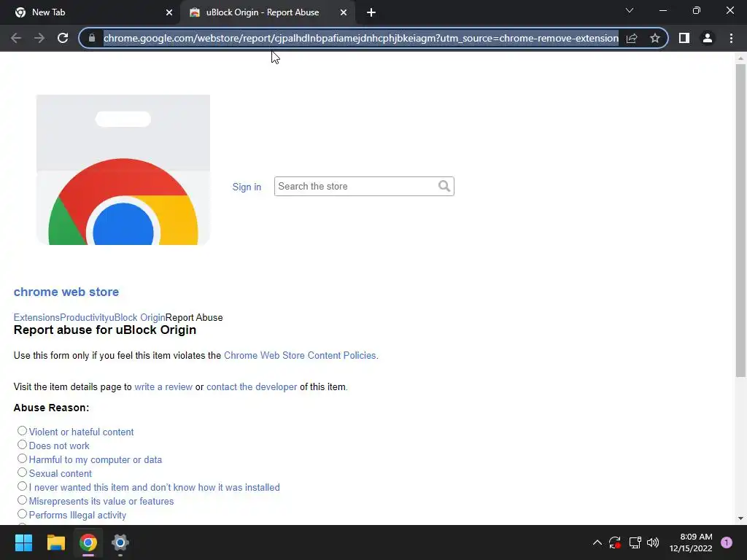The height and width of the screenshot is (560, 747).
Task: Share this page via address bar icon
Action: pyautogui.click(x=632, y=38)
